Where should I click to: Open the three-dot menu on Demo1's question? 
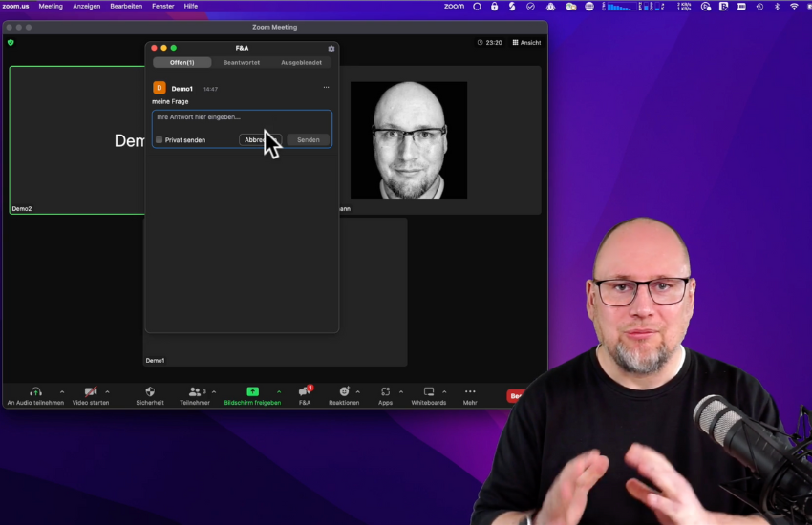coord(326,88)
